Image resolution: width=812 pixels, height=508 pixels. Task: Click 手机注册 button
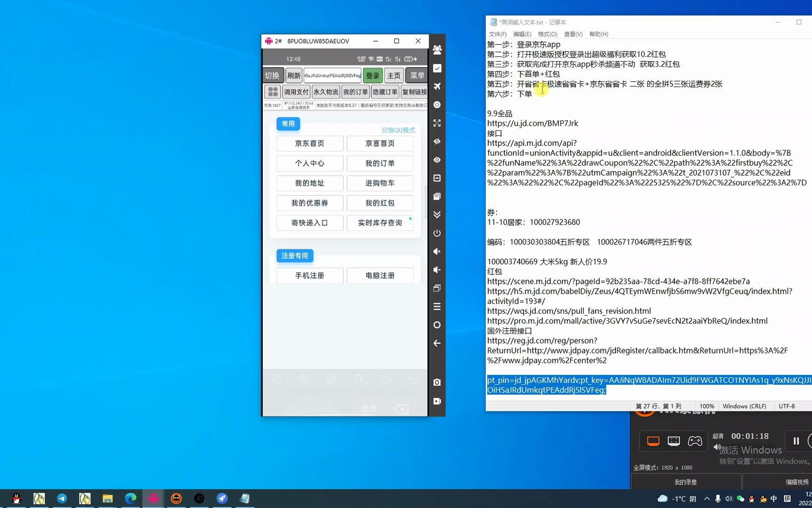pyautogui.click(x=309, y=275)
